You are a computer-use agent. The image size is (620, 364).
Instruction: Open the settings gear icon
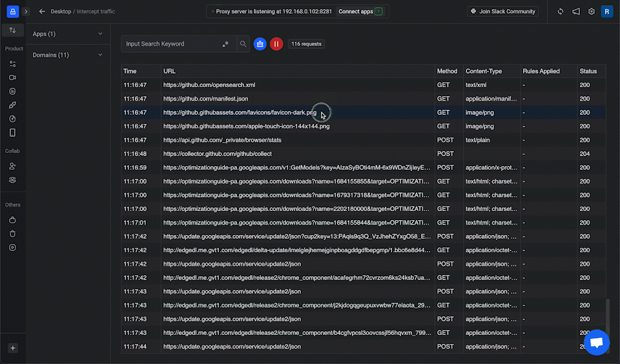pos(591,12)
